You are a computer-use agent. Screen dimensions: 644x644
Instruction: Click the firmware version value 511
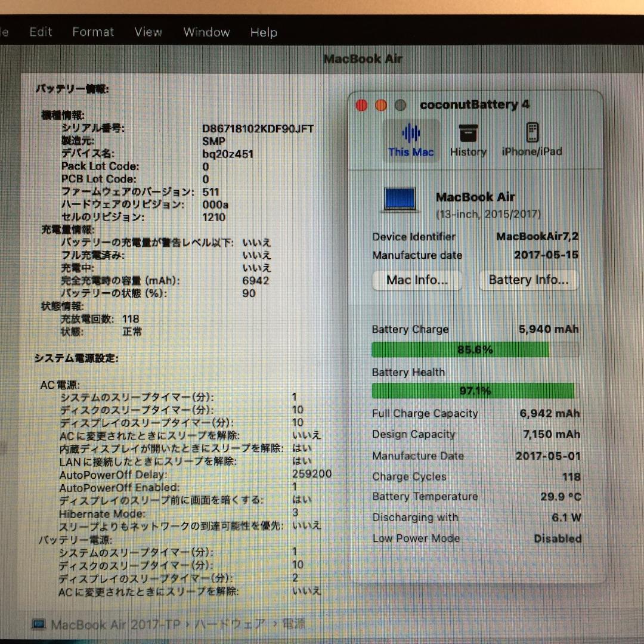(210, 192)
